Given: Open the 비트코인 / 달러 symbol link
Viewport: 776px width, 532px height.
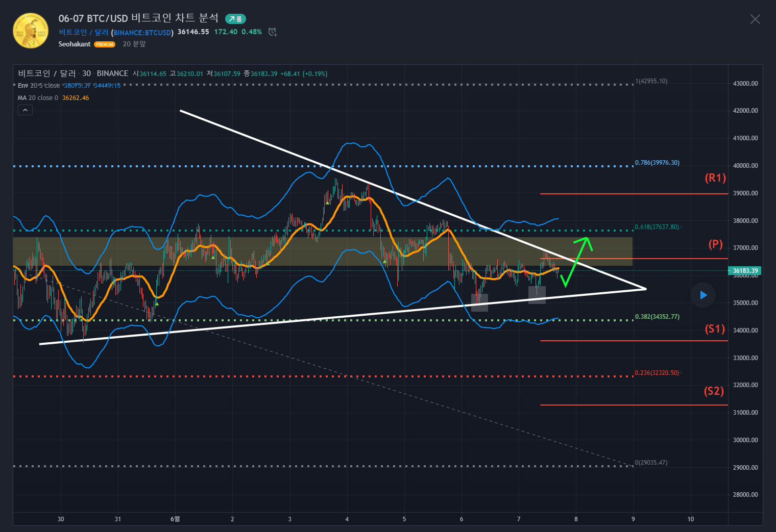Looking at the screenshot, I should pos(83,32).
